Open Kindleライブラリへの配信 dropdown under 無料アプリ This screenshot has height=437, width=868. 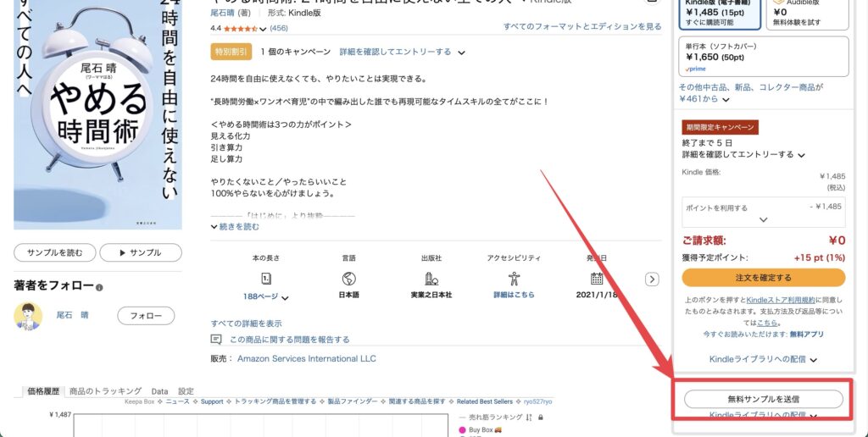(764, 360)
